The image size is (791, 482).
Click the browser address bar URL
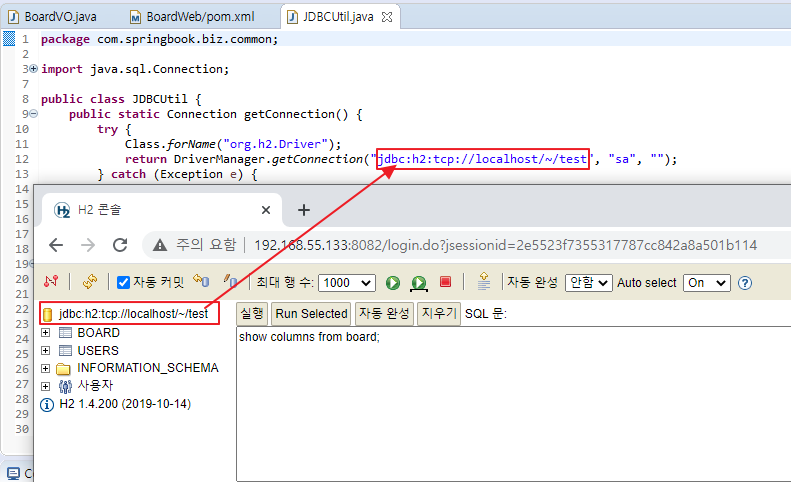[505, 245]
